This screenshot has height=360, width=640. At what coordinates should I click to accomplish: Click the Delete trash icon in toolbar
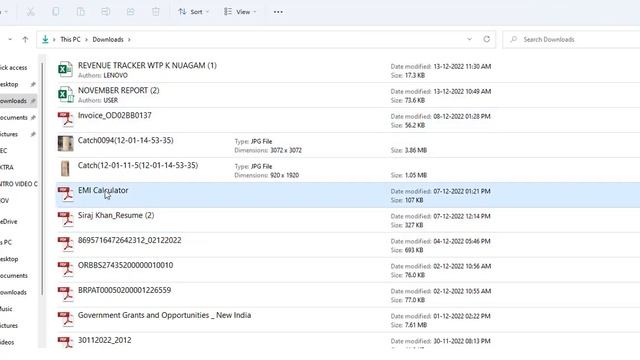156,12
